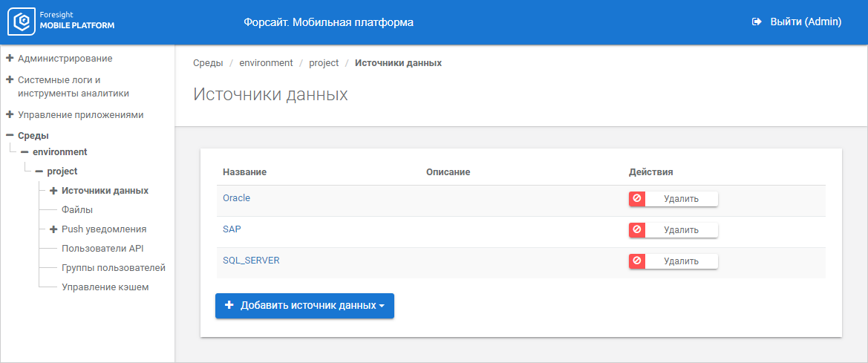Click plus icon on add data source button
868x363 pixels.
click(x=229, y=305)
